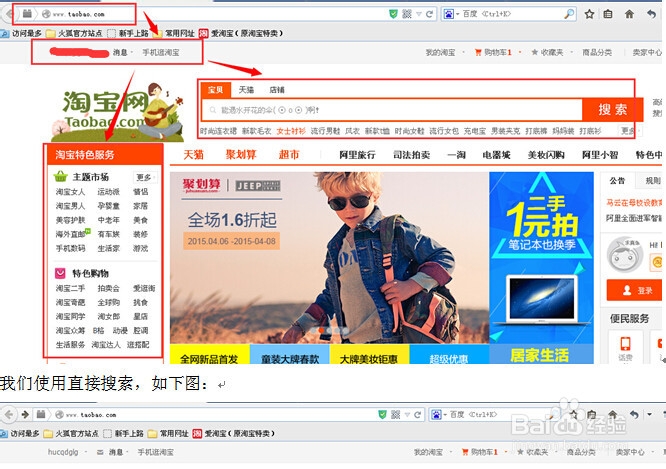Open 访问最多 bookmark in upper bookmarks bar
The width and height of the screenshot is (666, 469).
pos(21,33)
